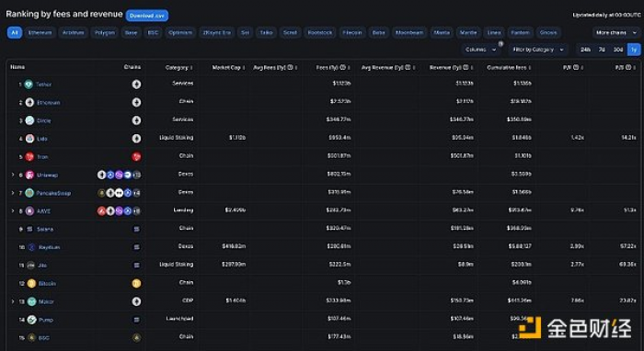Image resolution: width=644 pixels, height=351 pixels.
Task: Open the PancakeSwap protocol link
Action: (53, 193)
